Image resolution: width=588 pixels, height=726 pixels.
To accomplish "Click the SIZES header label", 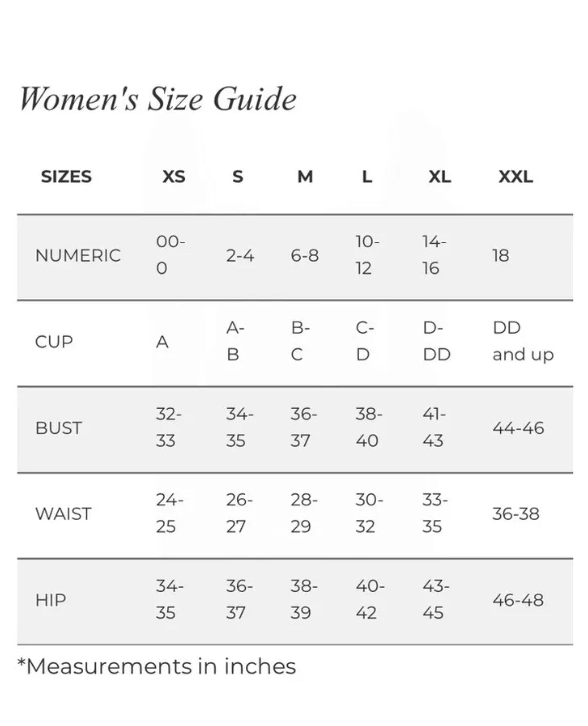I will (66, 176).
